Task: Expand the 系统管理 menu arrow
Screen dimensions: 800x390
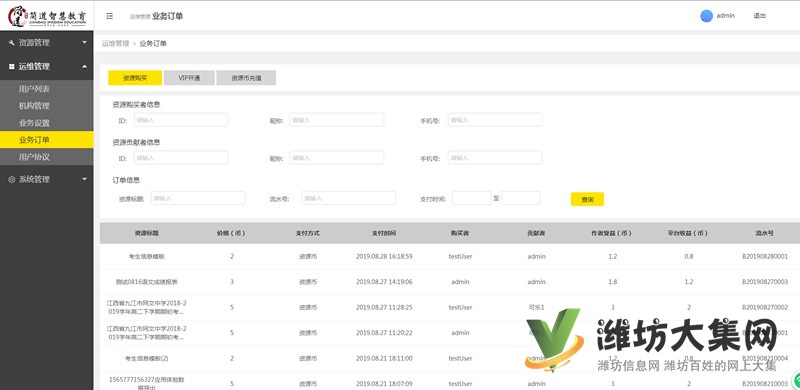Action: click(x=85, y=180)
